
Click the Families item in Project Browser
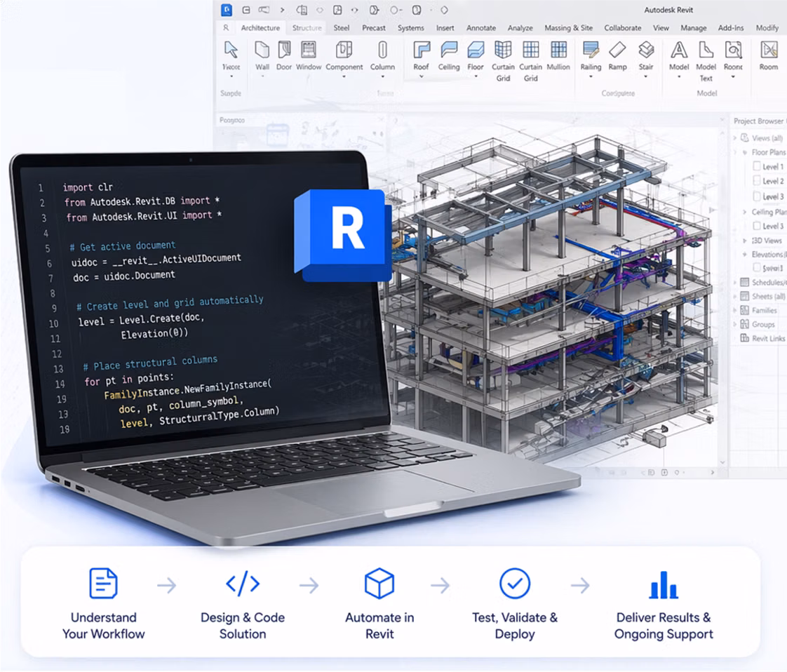[x=764, y=311]
